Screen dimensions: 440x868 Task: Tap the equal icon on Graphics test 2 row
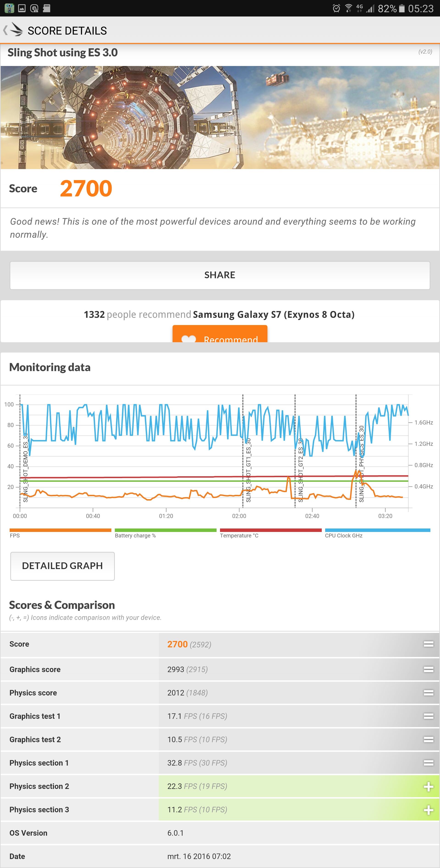point(429,739)
